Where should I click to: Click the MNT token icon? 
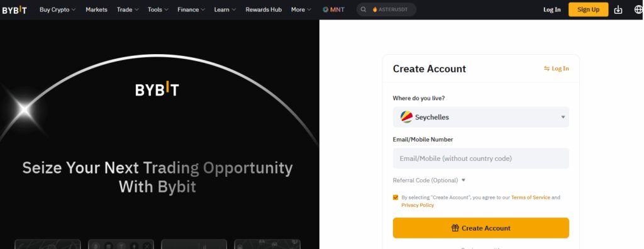[326, 9]
